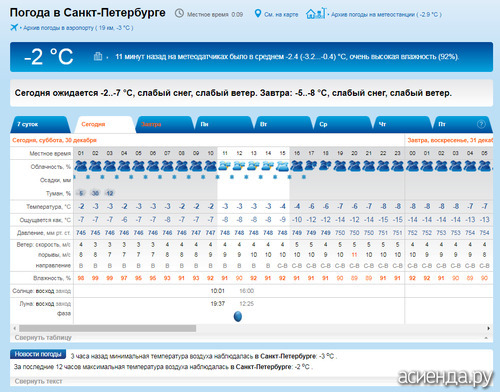Screen dimensions: 500x392
Task: Click moonrise time 19:37
Action: click(218, 304)
